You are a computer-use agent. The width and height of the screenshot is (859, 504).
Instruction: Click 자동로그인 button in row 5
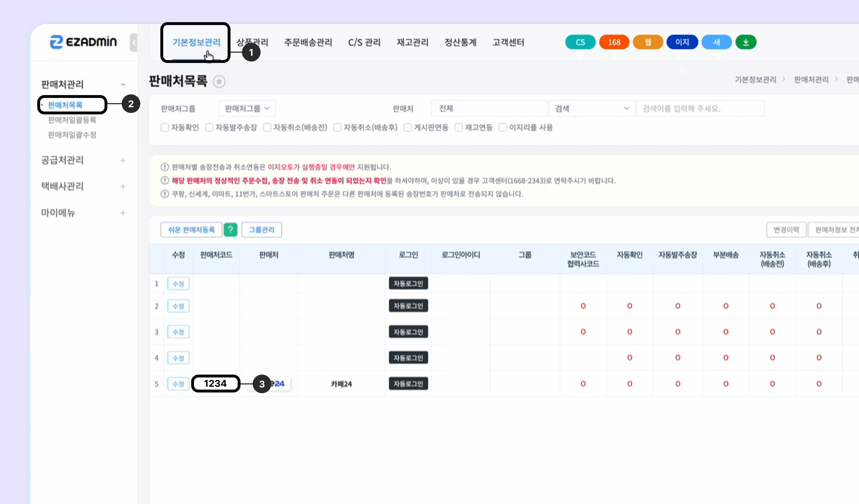(408, 384)
